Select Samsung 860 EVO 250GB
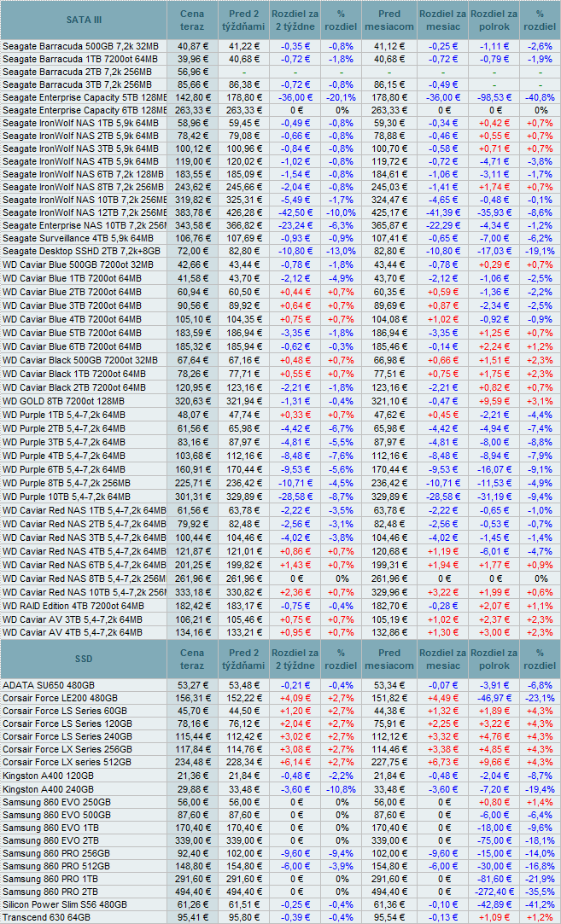The image size is (561, 924). pyautogui.click(x=56, y=803)
